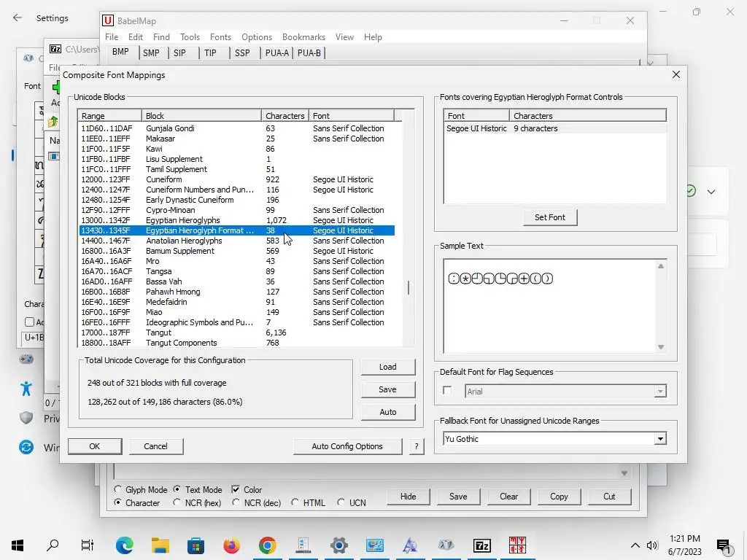Open taskbar Search magnifier
This screenshot has height=560, width=747.
53,545
